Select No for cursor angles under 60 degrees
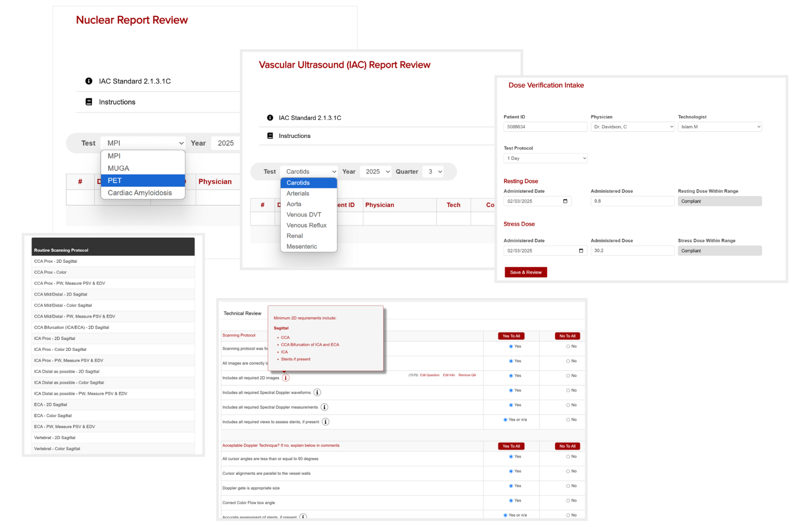Image resolution: width=799 pixels, height=532 pixels. (568, 456)
